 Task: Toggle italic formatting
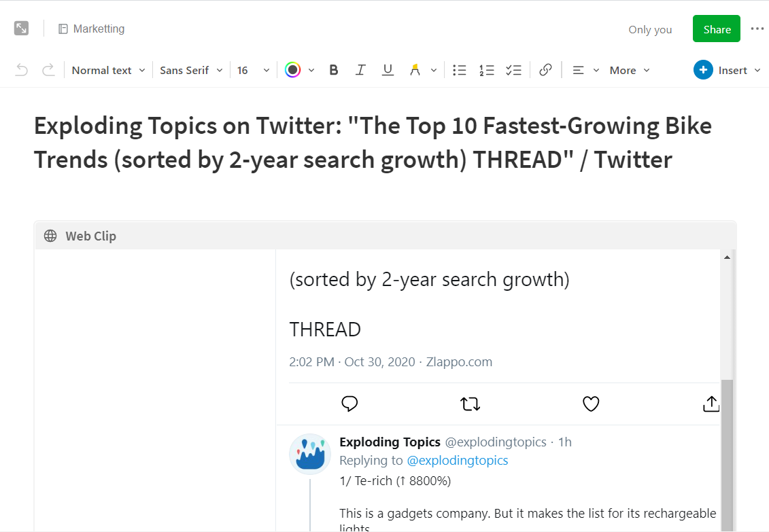point(360,70)
